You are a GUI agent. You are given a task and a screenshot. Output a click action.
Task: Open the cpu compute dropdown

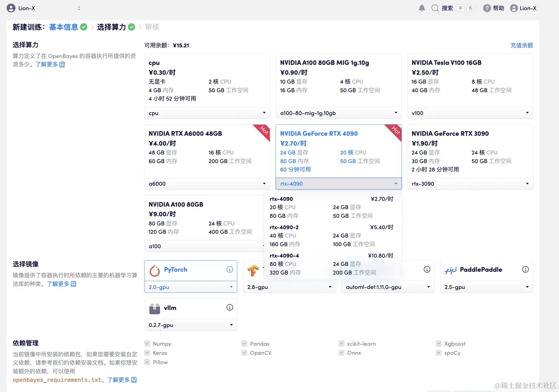coord(207,113)
